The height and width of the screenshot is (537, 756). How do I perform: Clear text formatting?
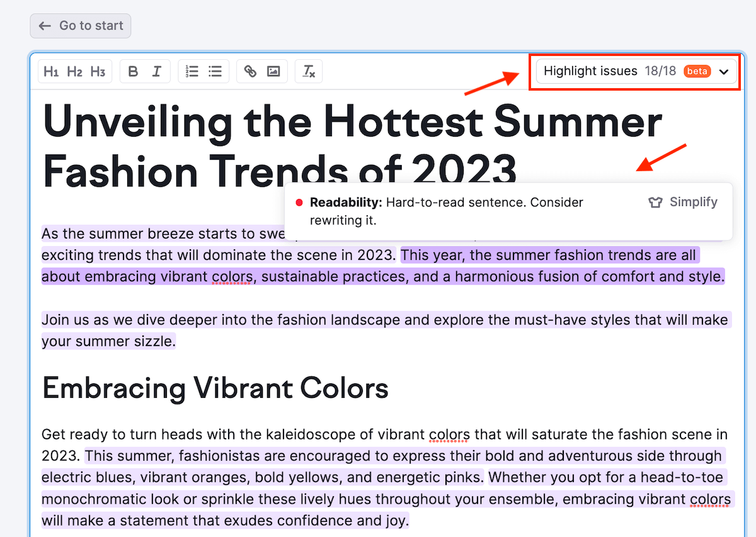309,72
